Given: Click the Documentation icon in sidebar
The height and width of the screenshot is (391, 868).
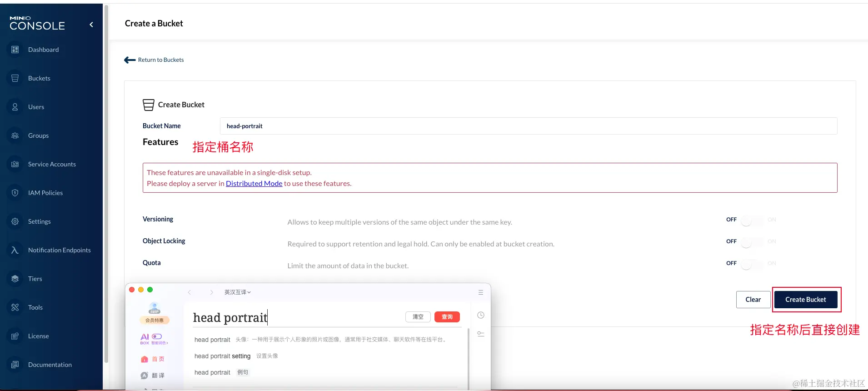Looking at the screenshot, I should (15, 365).
